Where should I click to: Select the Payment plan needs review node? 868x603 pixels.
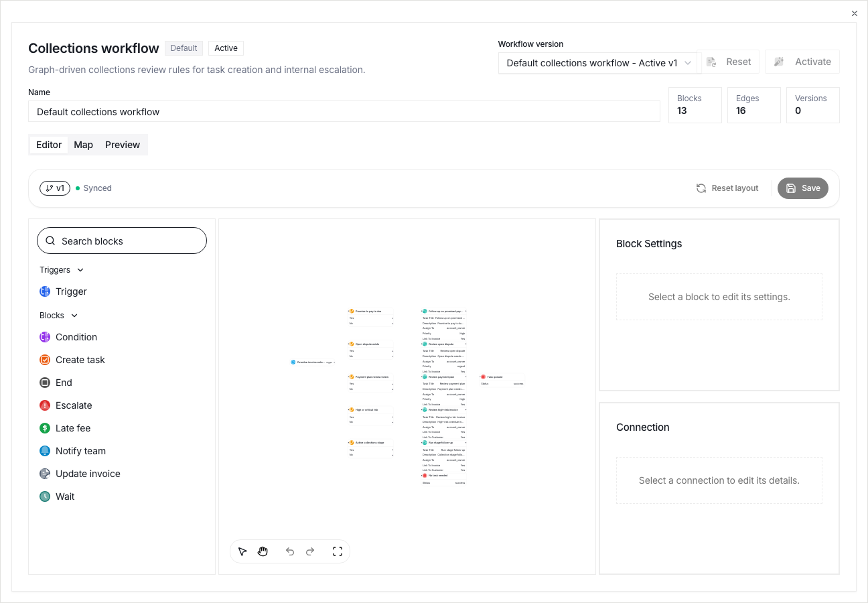(370, 383)
